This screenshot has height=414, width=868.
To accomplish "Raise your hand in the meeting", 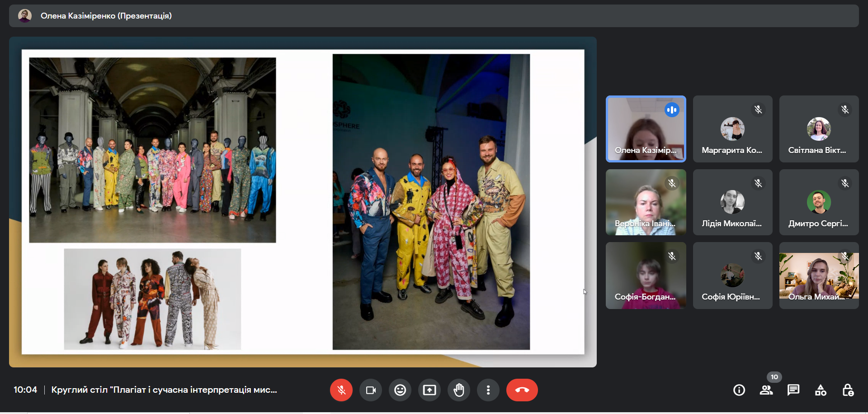I will (459, 390).
